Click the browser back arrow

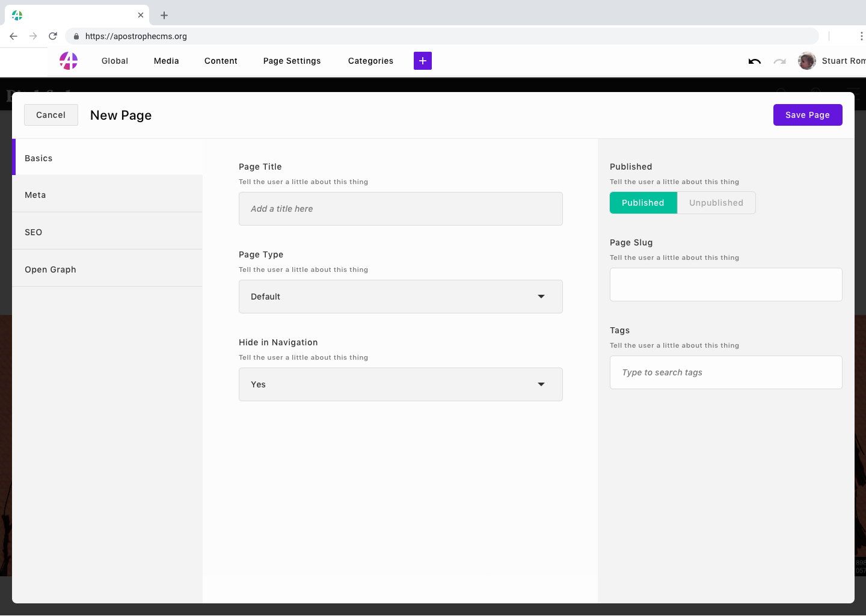pos(13,36)
